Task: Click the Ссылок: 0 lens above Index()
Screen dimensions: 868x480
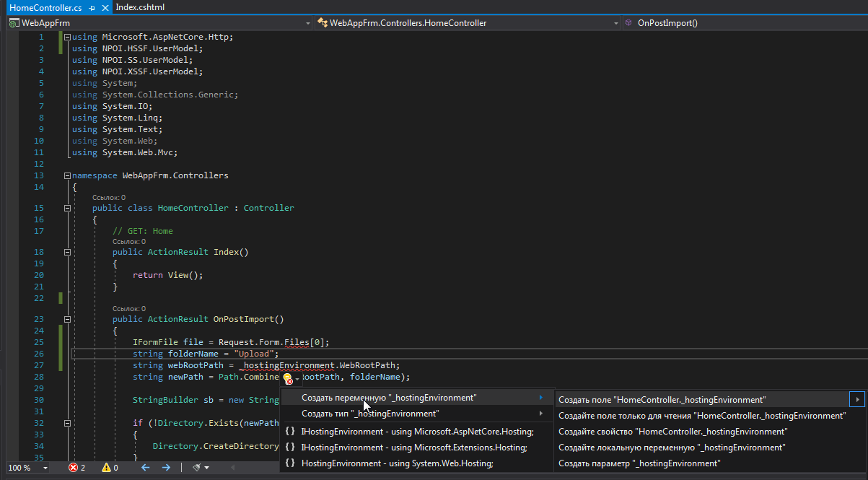Action: [129, 242]
